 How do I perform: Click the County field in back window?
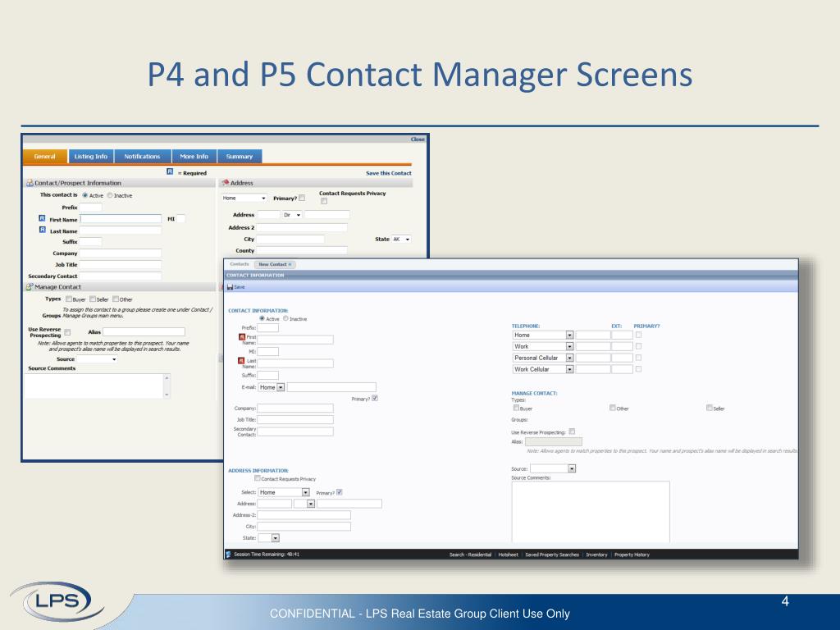(302, 251)
